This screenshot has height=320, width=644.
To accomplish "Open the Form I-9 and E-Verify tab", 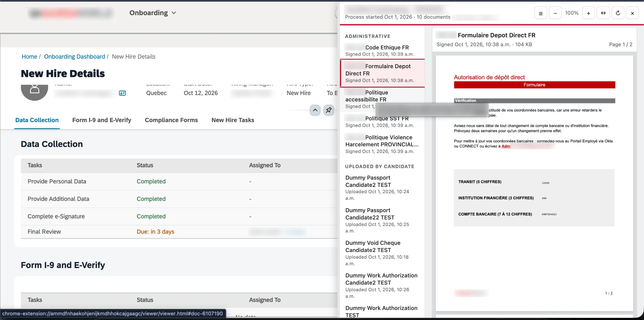I will tap(102, 120).
